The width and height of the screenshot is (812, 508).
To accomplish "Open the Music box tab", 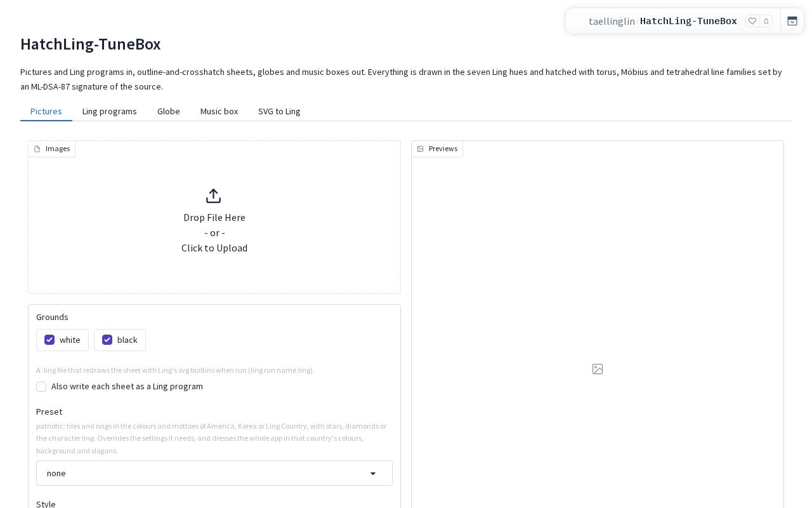I will pyautogui.click(x=219, y=111).
